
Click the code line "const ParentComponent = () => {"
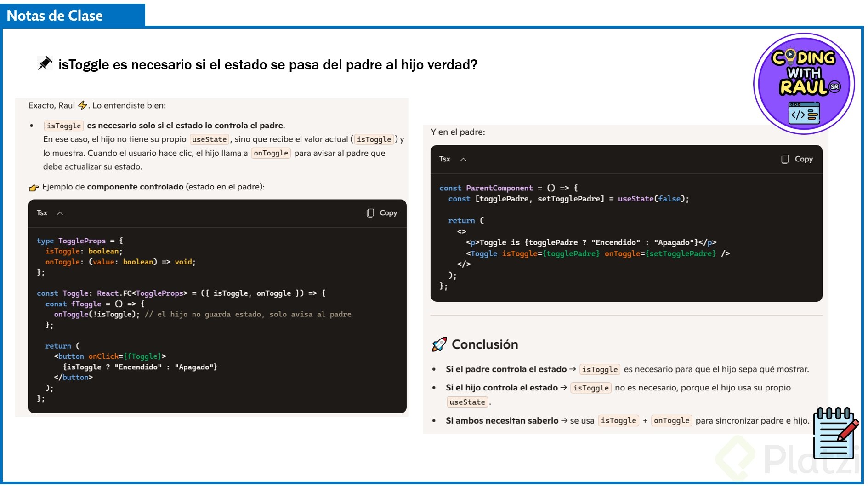[509, 188]
